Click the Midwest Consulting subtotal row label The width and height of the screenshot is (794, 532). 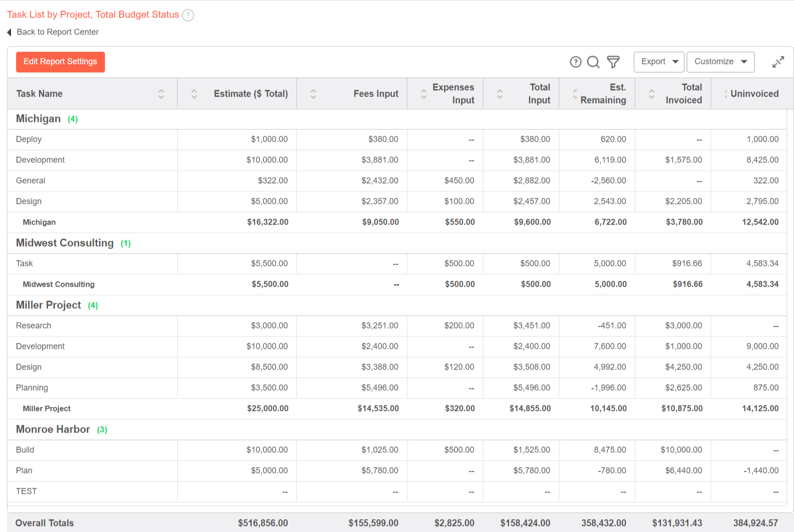(58, 284)
